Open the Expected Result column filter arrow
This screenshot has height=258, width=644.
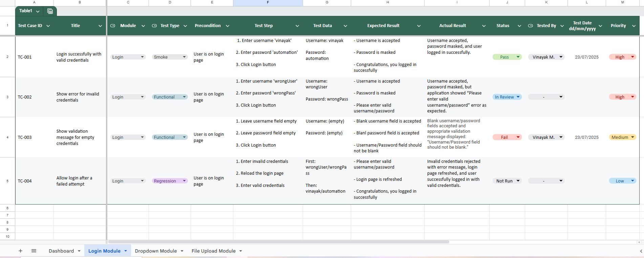pyautogui.click(x=419, y=26)
